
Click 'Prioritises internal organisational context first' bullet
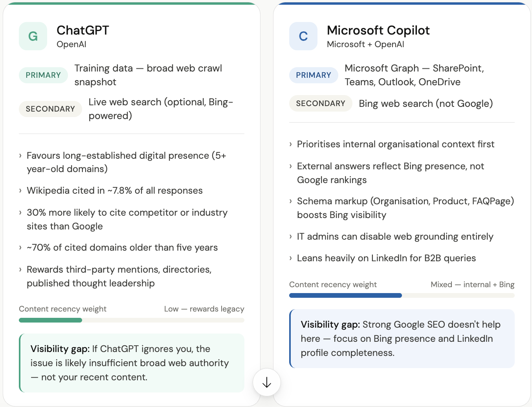(396, 144)
